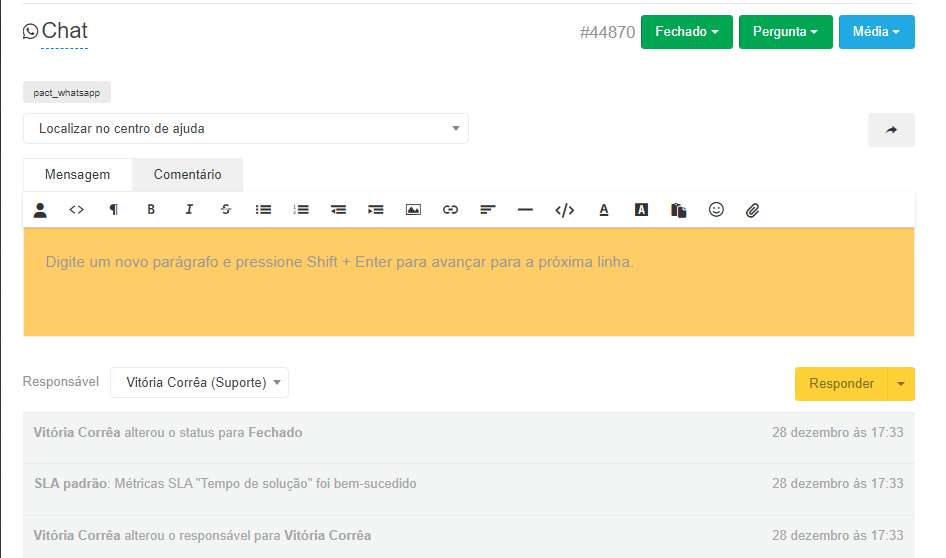Viewport: 946px width, 558px height.
Task: Click the Responsável label
Action: [61, 382]
